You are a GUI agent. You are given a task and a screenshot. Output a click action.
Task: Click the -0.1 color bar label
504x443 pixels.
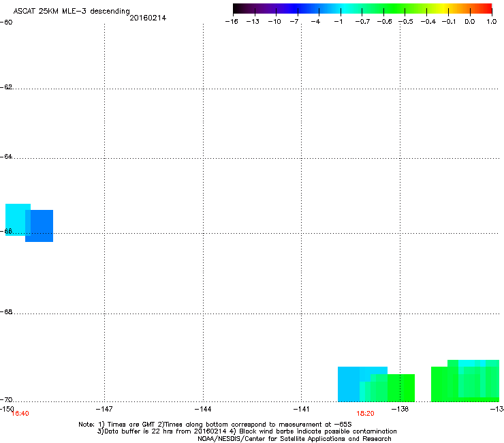tap(448, 22)
